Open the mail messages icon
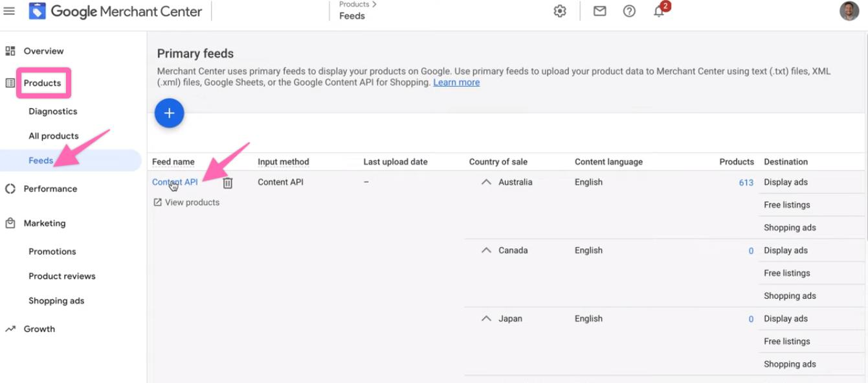Viewport: 868px width, 383px height. (x=600, y=11)
